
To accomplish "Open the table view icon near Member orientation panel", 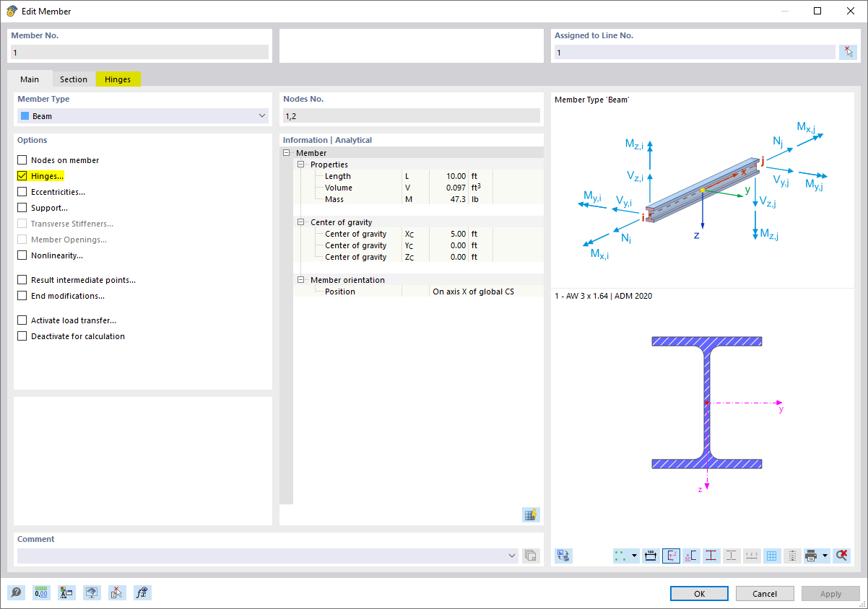I will pyautogui.click(x=531, y=514).
